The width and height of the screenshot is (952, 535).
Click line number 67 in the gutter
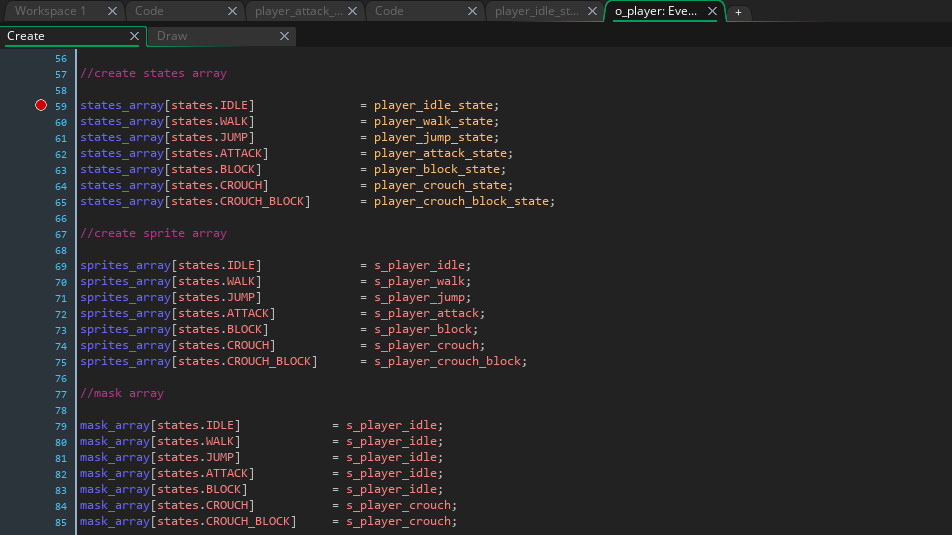61,233
